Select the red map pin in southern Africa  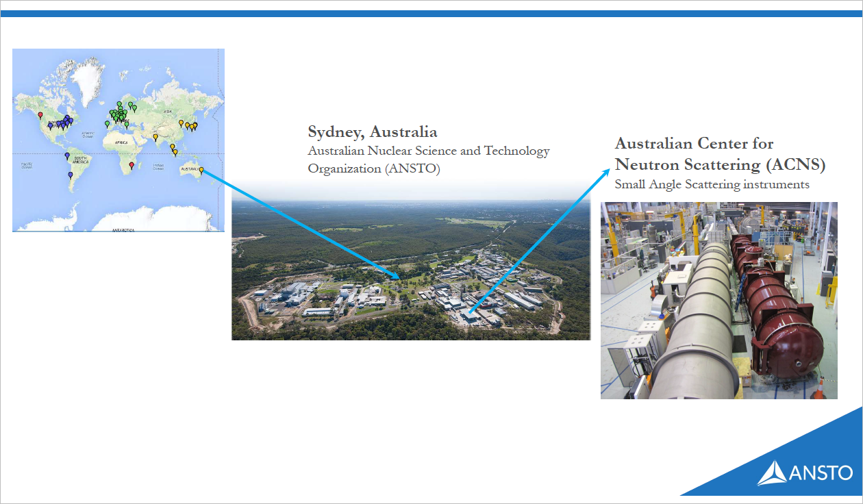132,165
